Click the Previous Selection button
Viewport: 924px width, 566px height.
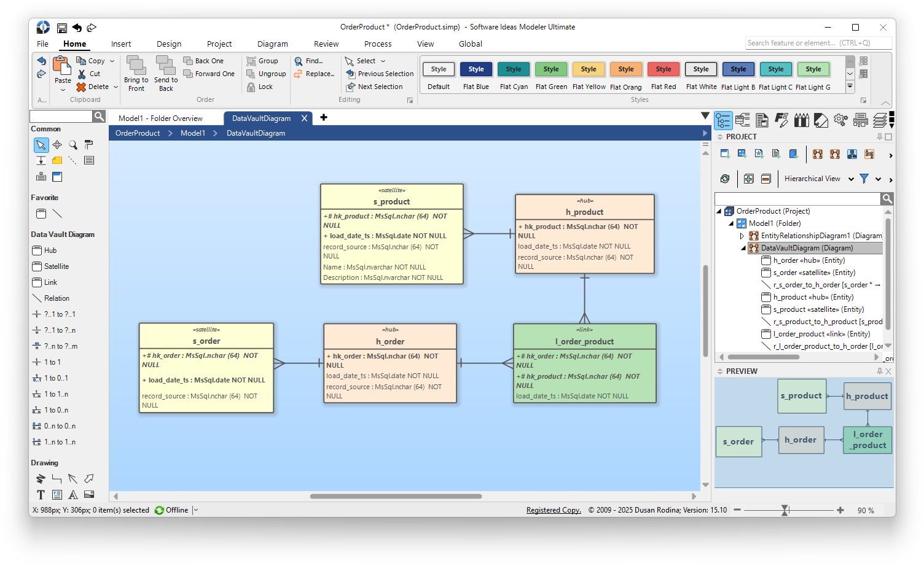point(380,74)
